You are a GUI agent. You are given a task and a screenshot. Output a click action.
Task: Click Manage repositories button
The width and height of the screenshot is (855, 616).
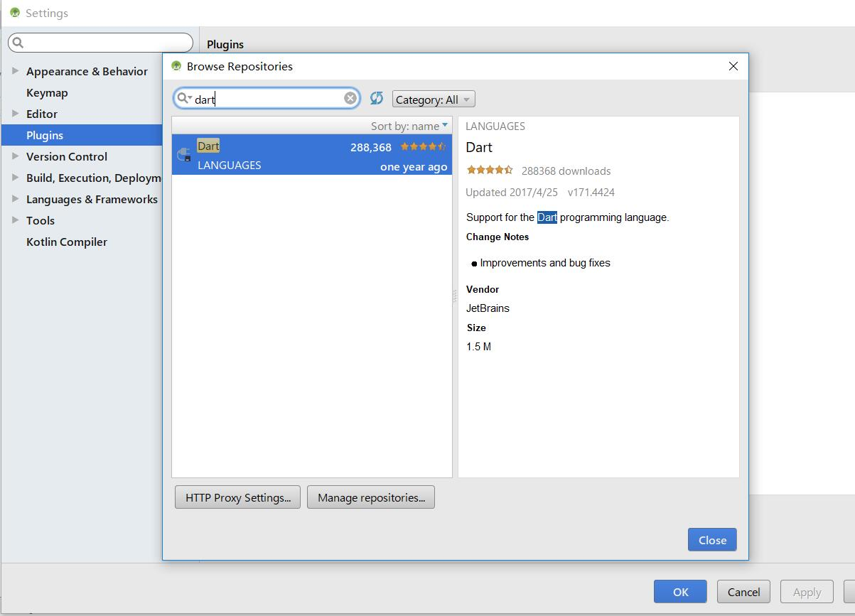[x=371, y=497]
